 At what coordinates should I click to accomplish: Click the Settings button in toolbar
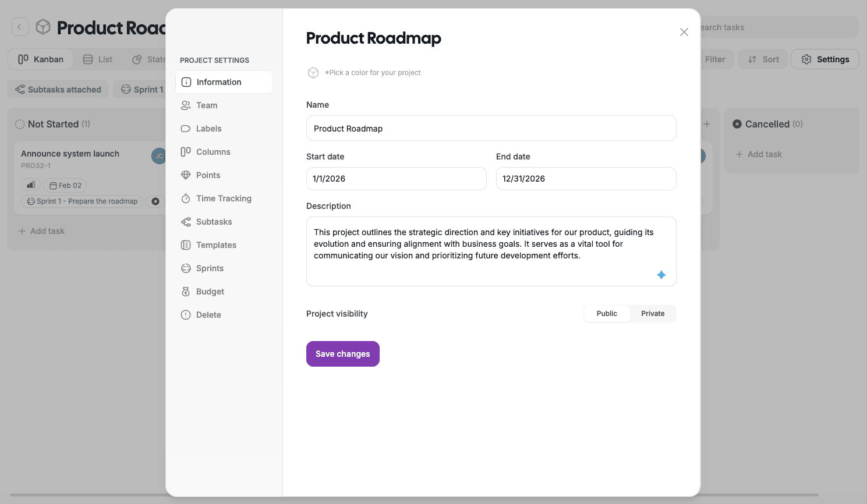coord(825,59)
